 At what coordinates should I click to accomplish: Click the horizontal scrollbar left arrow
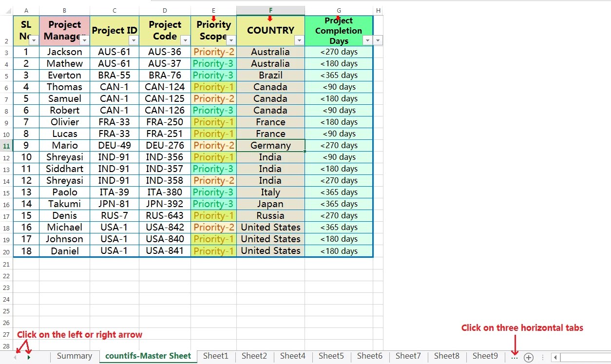tap(554, 357)
